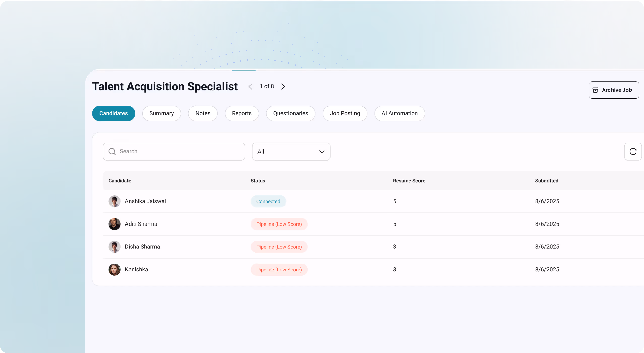Click Kanishka's avatar image

point(114,269)
